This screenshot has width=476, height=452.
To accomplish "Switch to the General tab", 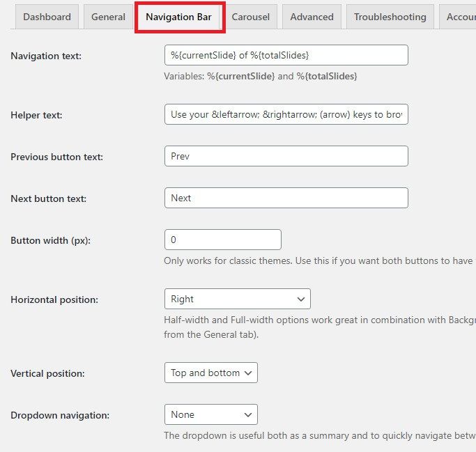I will 108,17.
